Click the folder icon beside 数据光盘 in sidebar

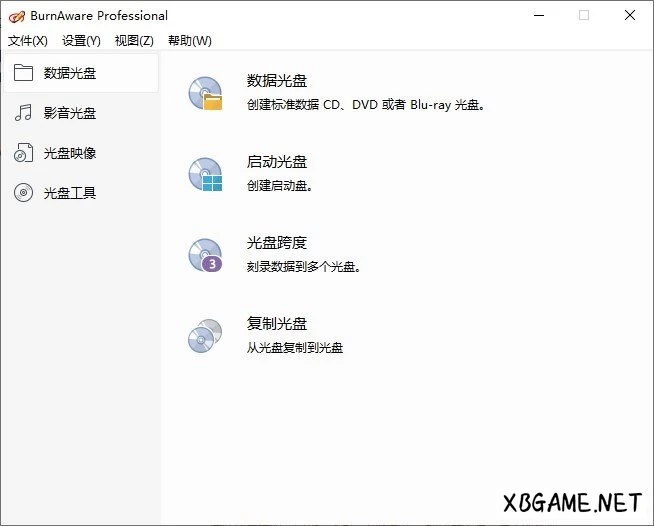(23, 73)
